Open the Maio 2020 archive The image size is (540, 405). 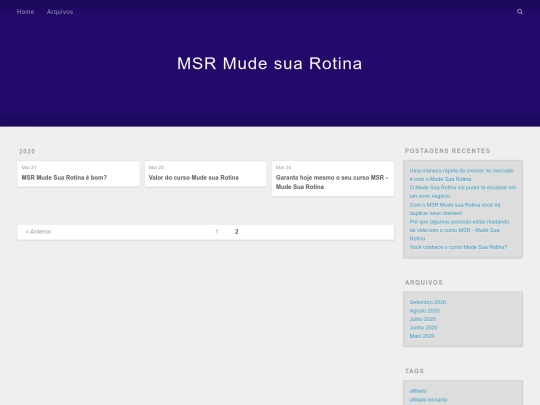pyautogui.click(x=422, y=336)
